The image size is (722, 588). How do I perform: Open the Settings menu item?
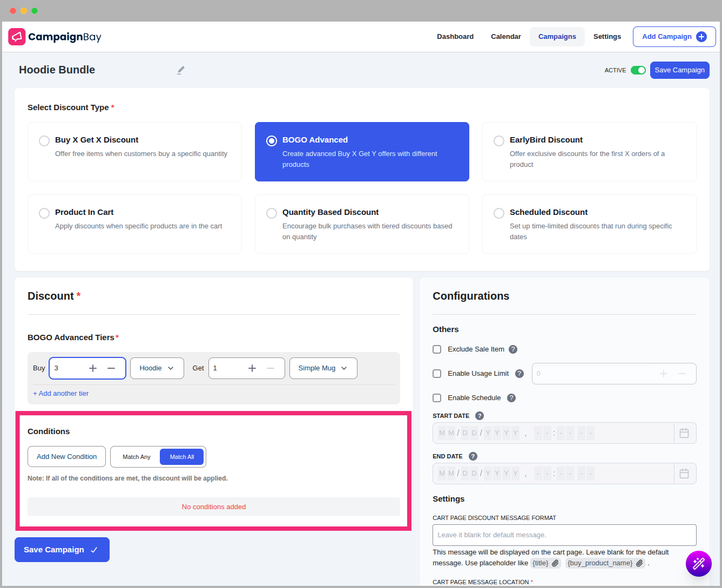coord(607,36)
